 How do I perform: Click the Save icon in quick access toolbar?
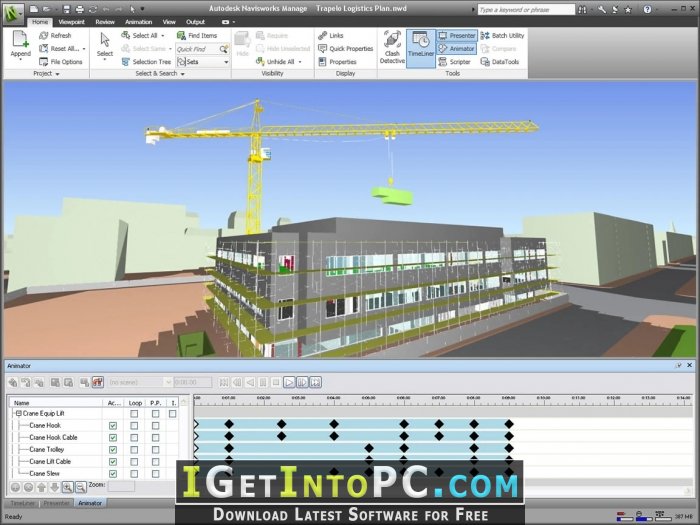[67, 9]
